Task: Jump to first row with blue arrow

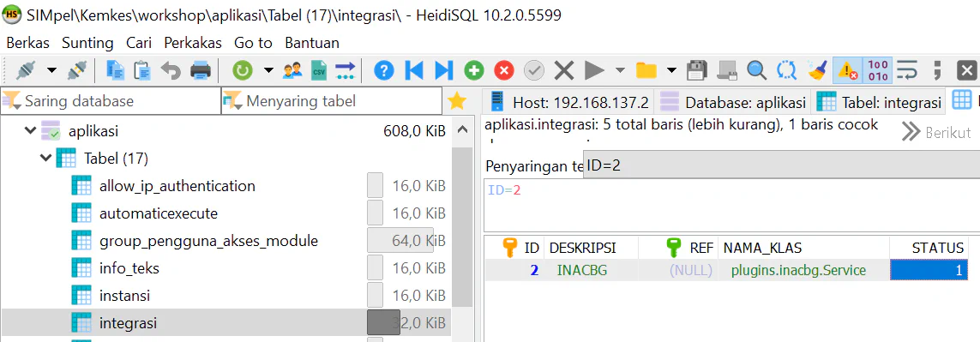Action: pyautogui.click(x=414, y=70)
